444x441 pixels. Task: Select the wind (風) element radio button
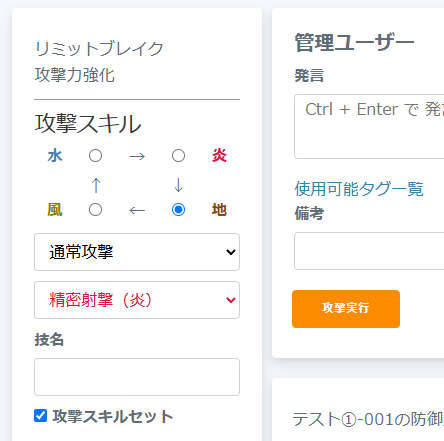point(95,210)
